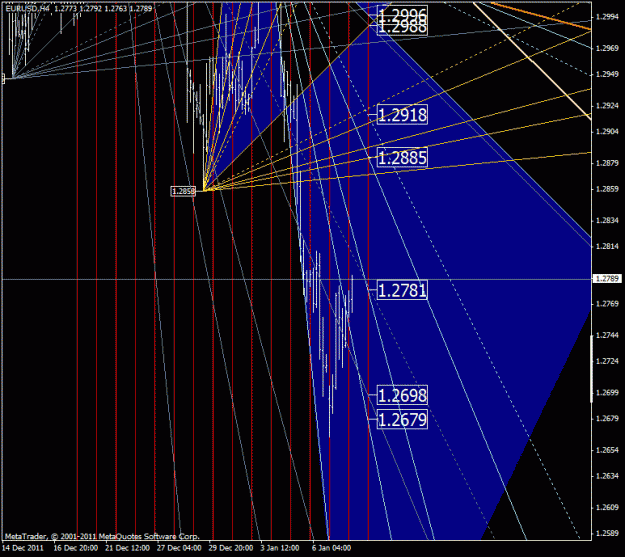625x557 pixels.
Task: Click 1.2924 on the price axis
Action: [607, 106]
